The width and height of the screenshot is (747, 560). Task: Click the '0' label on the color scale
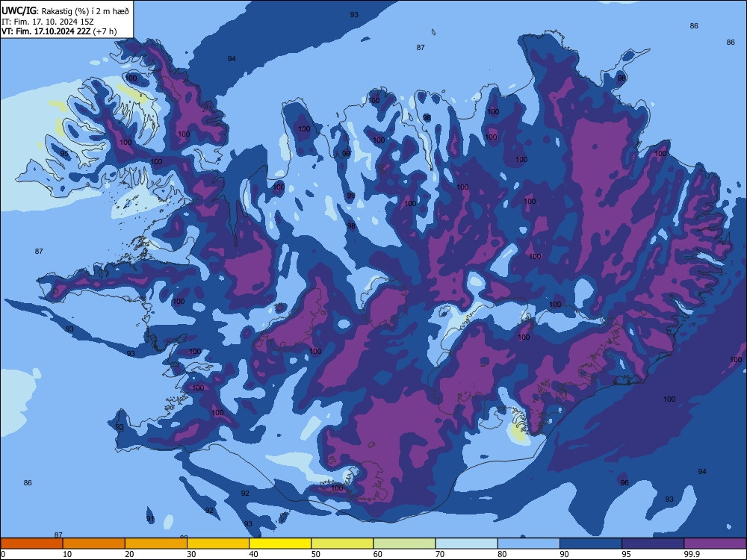[x=3, y=554]
